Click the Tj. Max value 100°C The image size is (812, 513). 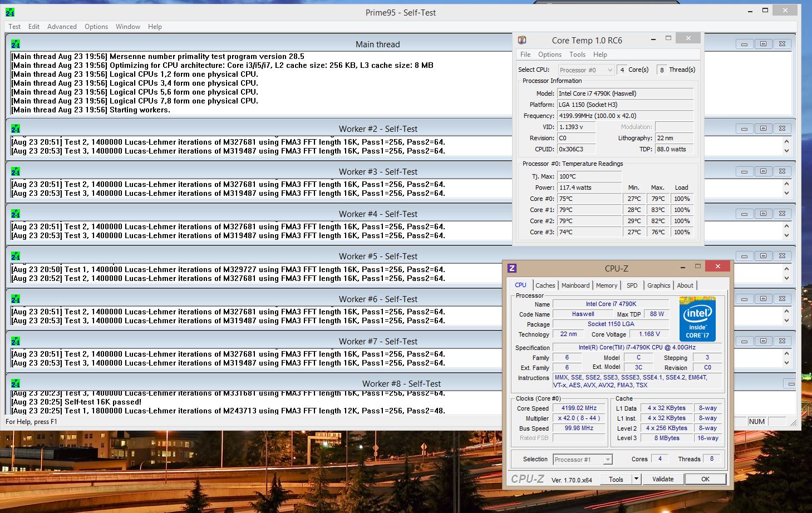tap(589, 176)
